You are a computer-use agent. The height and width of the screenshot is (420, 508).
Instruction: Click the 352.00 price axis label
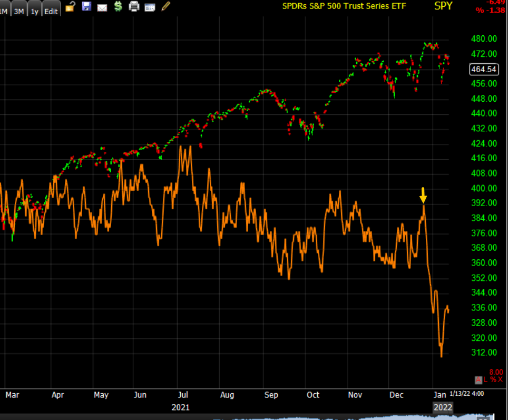[484, 278]
